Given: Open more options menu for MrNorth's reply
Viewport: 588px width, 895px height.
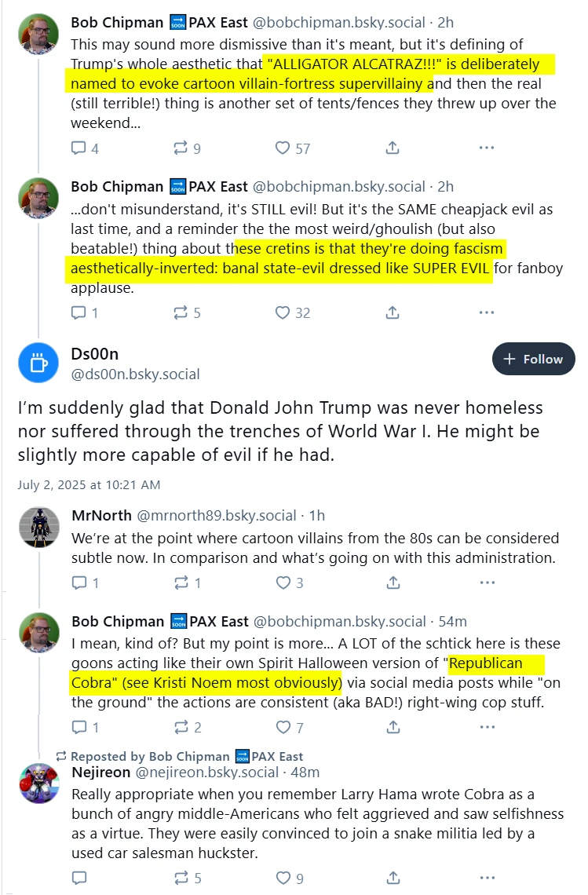Looking at the screenshot, I should (488, 583).
